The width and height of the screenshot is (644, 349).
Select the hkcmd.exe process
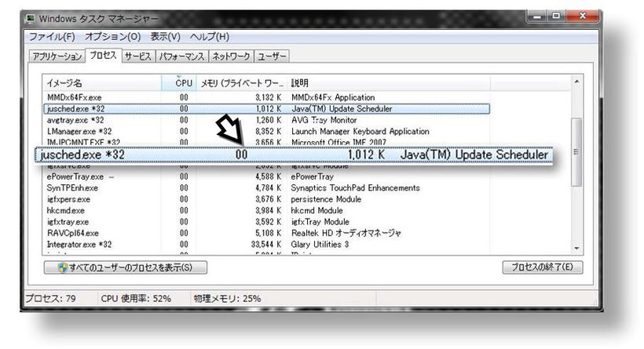tap(266, 210)
